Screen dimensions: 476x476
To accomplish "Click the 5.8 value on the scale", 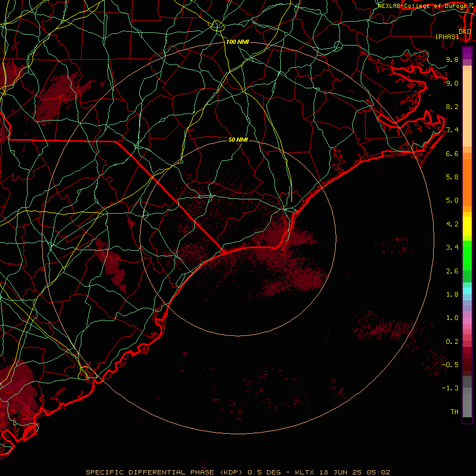I will [452, 177].
